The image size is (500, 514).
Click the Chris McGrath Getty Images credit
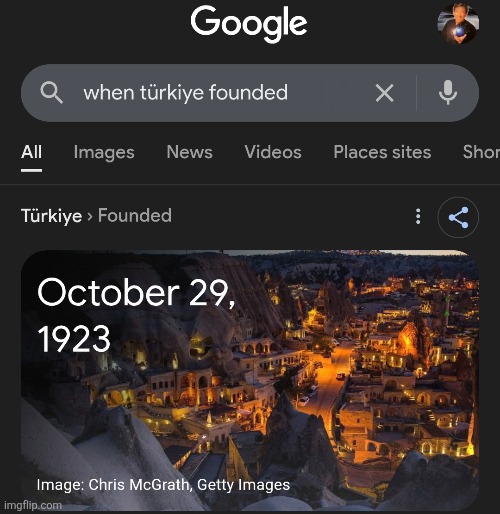[163, 485]
